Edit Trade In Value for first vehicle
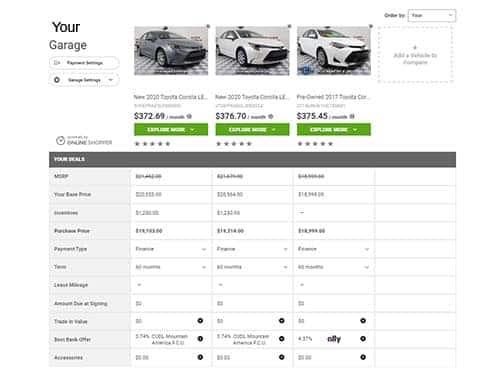The width and height of the screenshot is (500, 383). tap(200, 321)
